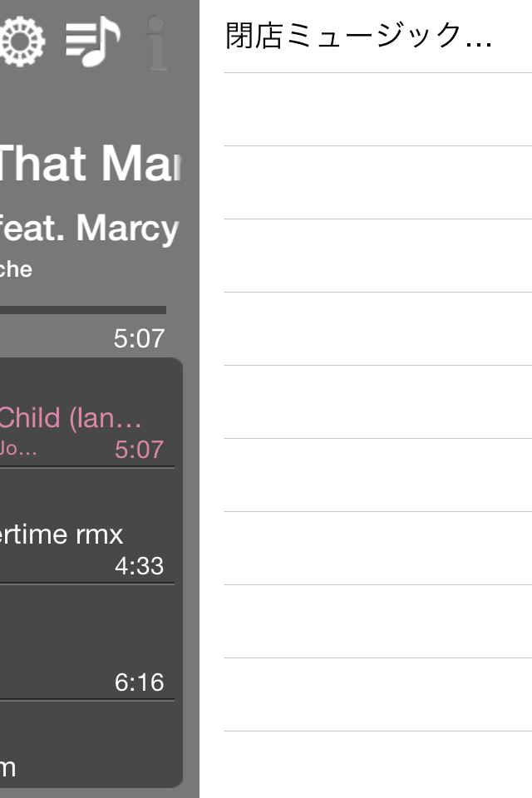
Task: Tap the last empty row of the playlist list
Action: coord(378,765)
